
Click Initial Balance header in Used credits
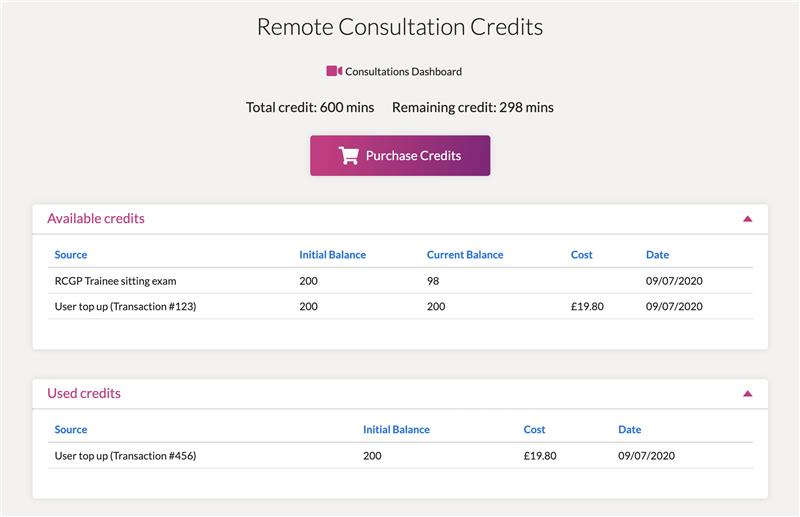pos(396,430)
